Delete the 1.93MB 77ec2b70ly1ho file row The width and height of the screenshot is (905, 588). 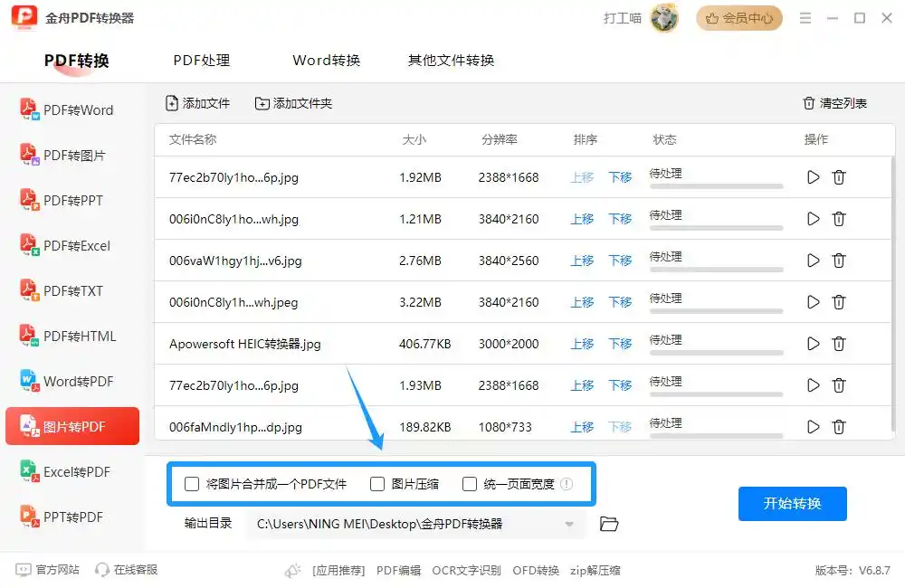pyautogui.click(x=839, y=384)
